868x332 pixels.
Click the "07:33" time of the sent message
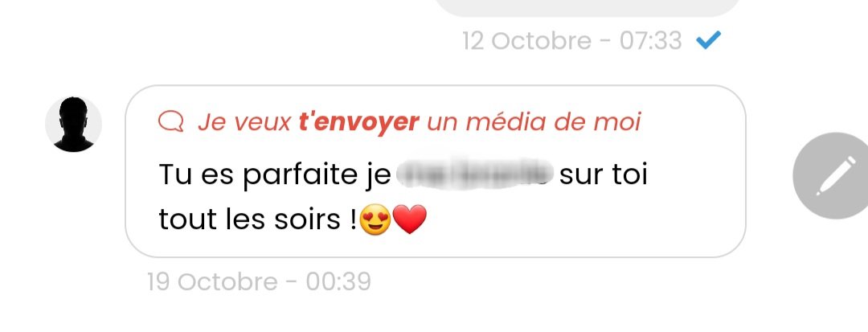tap(650, 40)
